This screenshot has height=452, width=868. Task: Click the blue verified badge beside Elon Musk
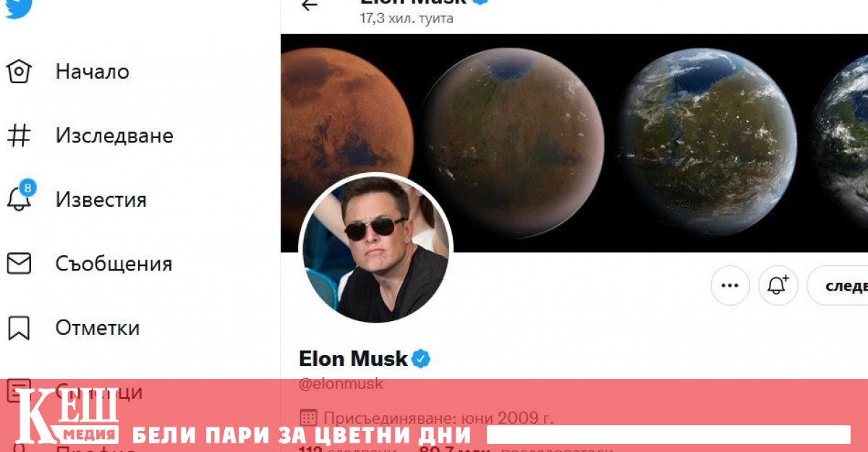click(x=421, y=358)
